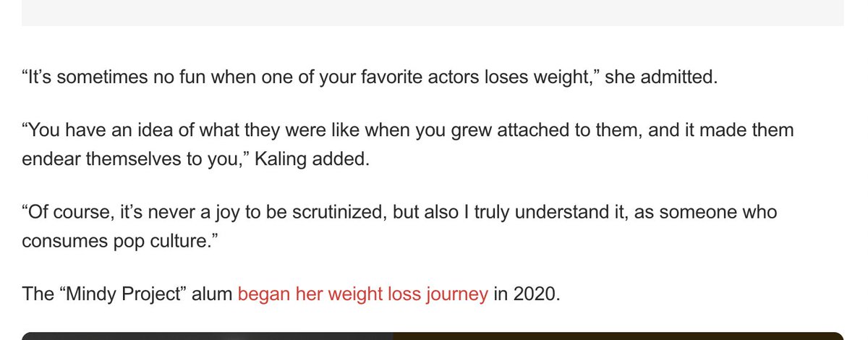The image size is (868, 340).
Task: Open the 'began her weight loss journey' link
Action: point(362,294)
